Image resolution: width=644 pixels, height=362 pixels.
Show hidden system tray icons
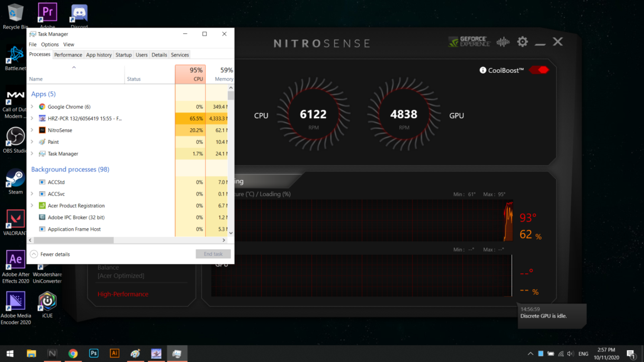tap(530, 354)
